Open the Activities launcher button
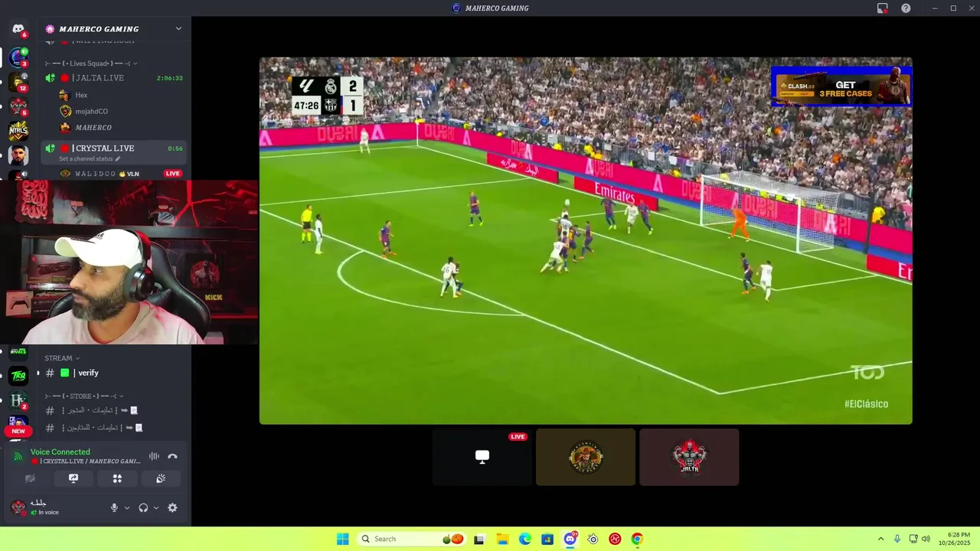980x551 pixels. tap(117, 478)
